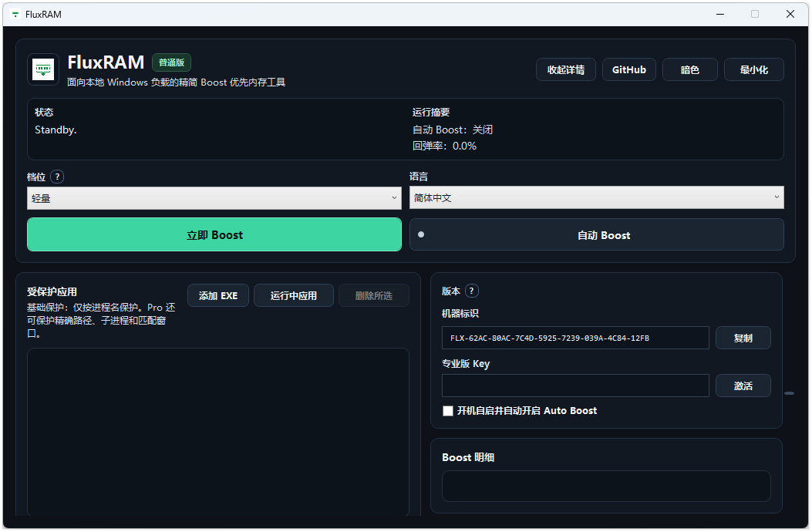Switch theme with 暗色 button
Screen dimensions: 812x532
click(x=690, y=70)
